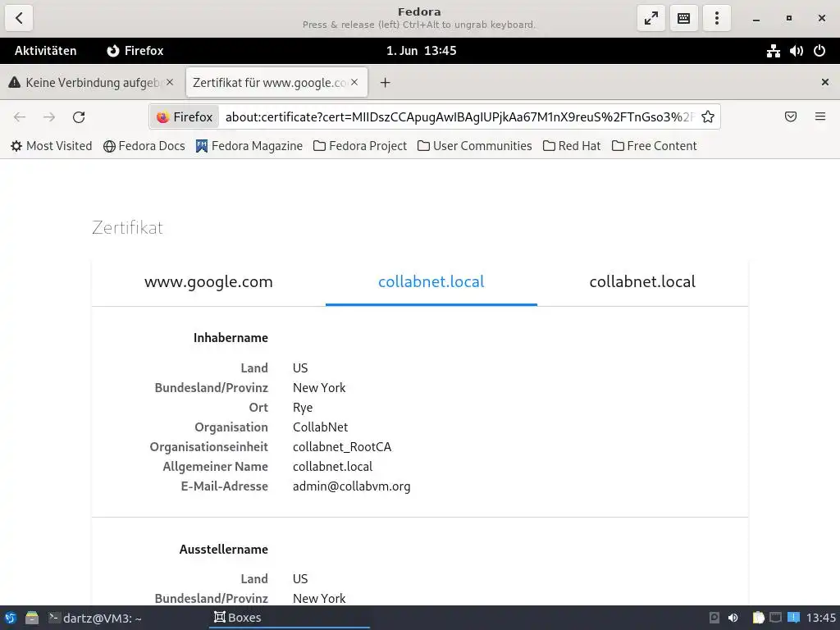Image resolution: width=840 pixels, height=630 pixels.
Task: Click the volume icon in GNOME top bar
Action: pyautogui.click(x=796, y=51)
